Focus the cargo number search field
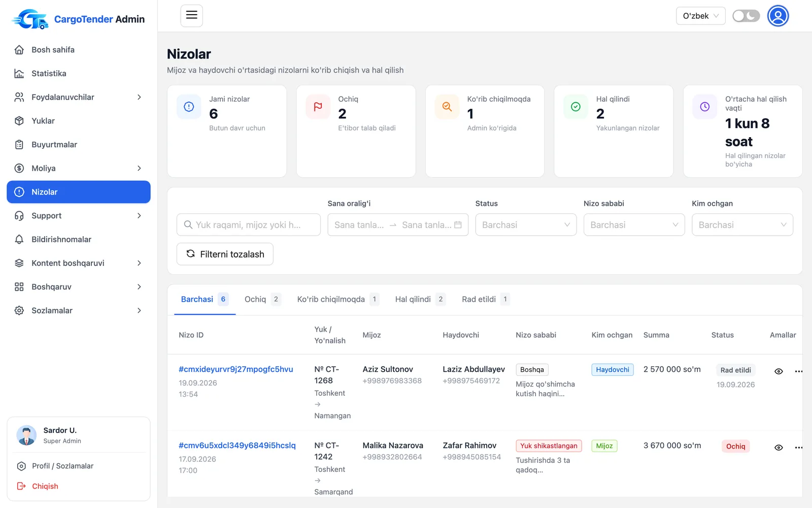This screenshot has width=812, height=508. [249, 225]
